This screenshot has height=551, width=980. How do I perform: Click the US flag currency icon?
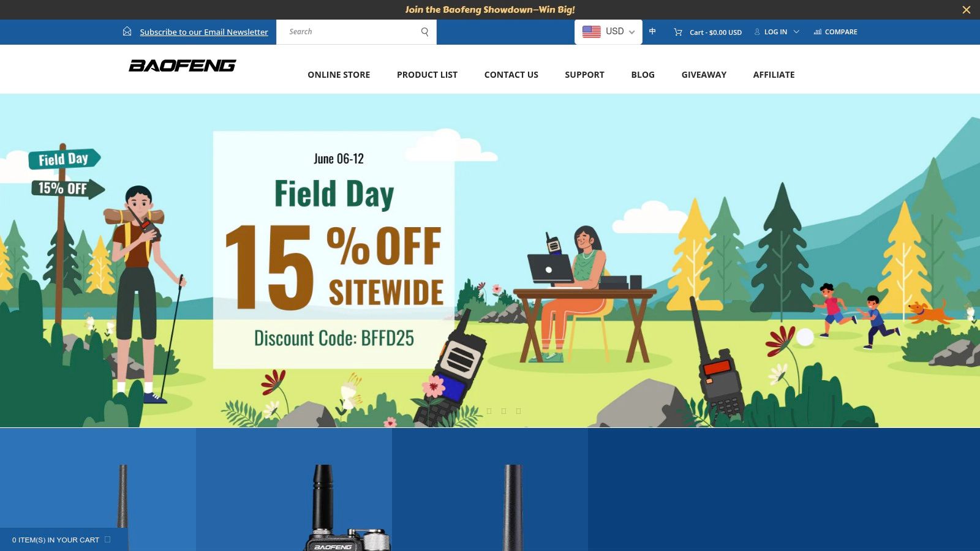(591, 32)
